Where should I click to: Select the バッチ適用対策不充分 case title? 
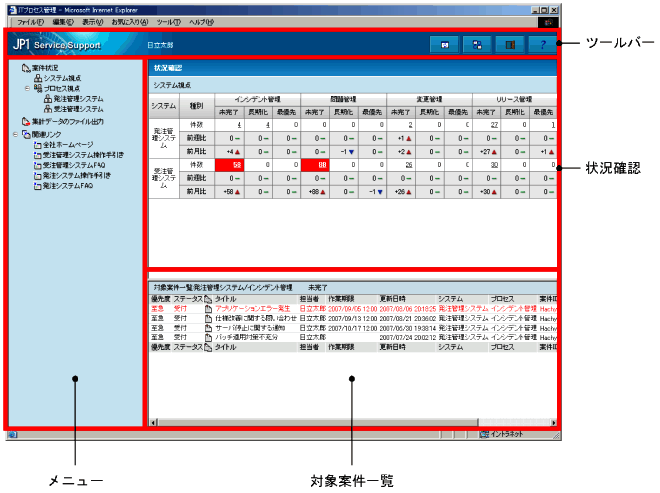pos(247,338)
